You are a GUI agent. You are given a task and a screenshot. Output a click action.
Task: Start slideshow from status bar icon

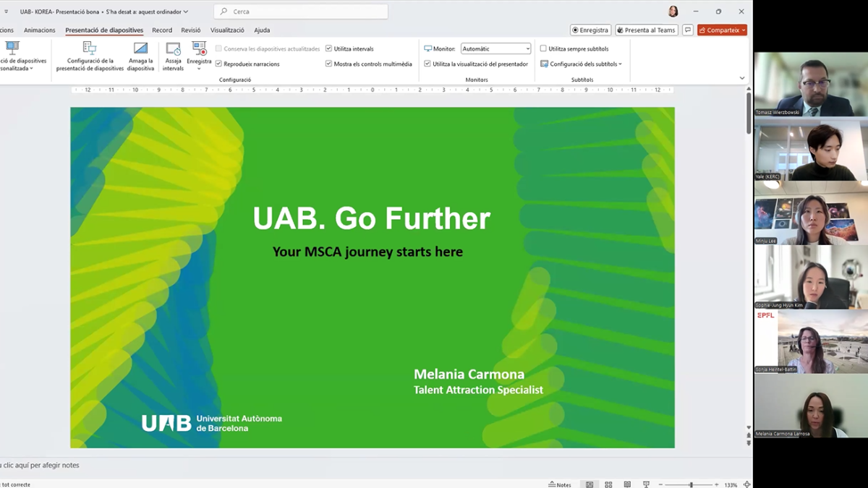646,484
